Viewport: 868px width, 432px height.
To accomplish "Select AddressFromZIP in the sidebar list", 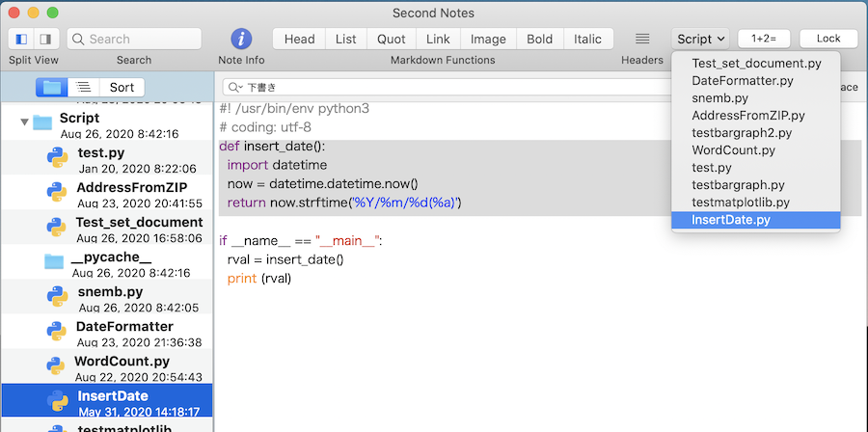I will (106, 193).
